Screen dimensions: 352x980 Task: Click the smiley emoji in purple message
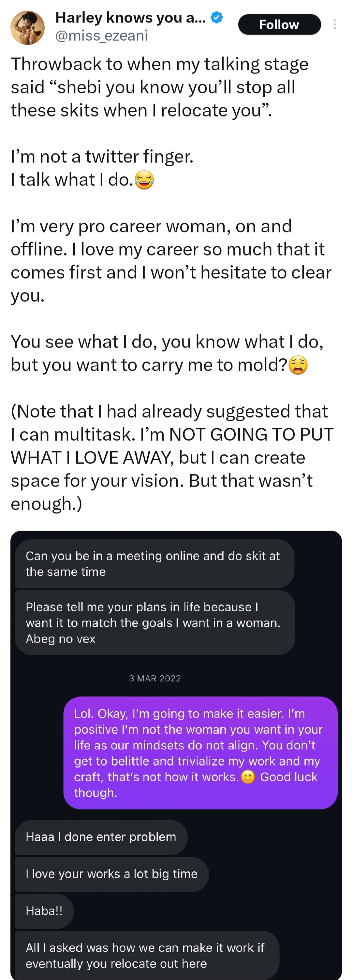(x=248, y=777)
